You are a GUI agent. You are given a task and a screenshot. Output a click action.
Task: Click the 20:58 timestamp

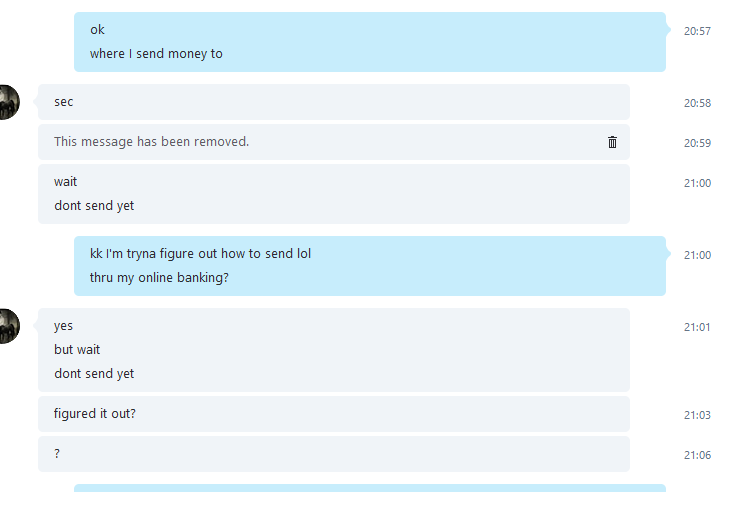pyautogui.click(x=697, y=103)
